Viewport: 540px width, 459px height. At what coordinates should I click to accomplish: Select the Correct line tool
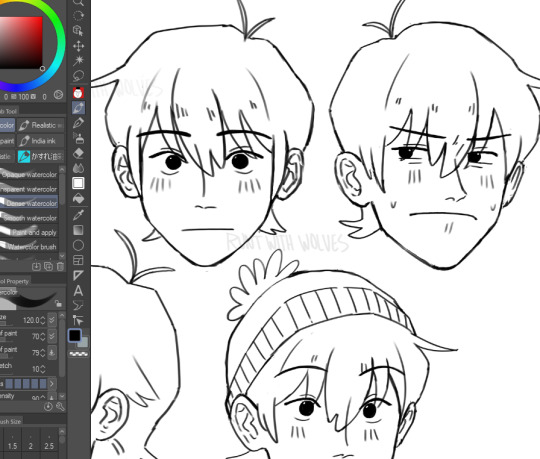[x=79, y=321]
